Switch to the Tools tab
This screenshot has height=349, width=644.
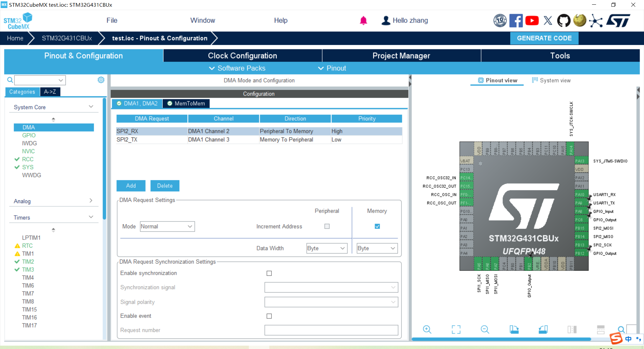point(560,56)
